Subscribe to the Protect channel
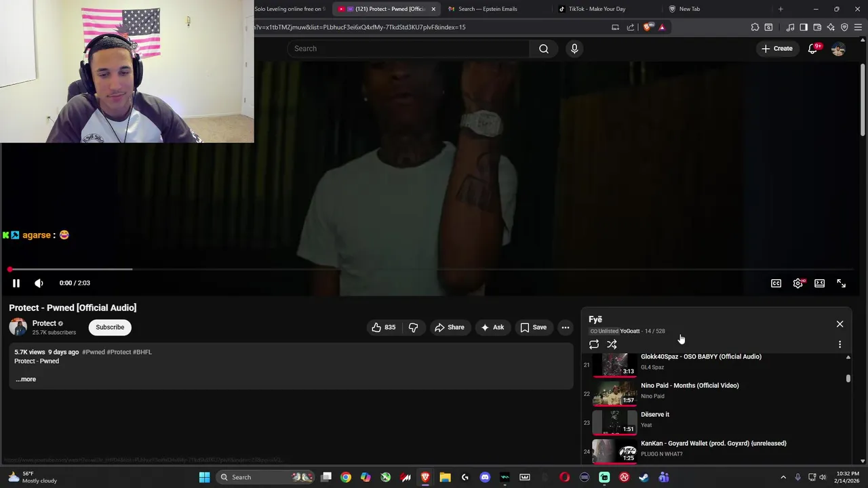The width and height of the screenshot is (868, 488). coord(110,327)
